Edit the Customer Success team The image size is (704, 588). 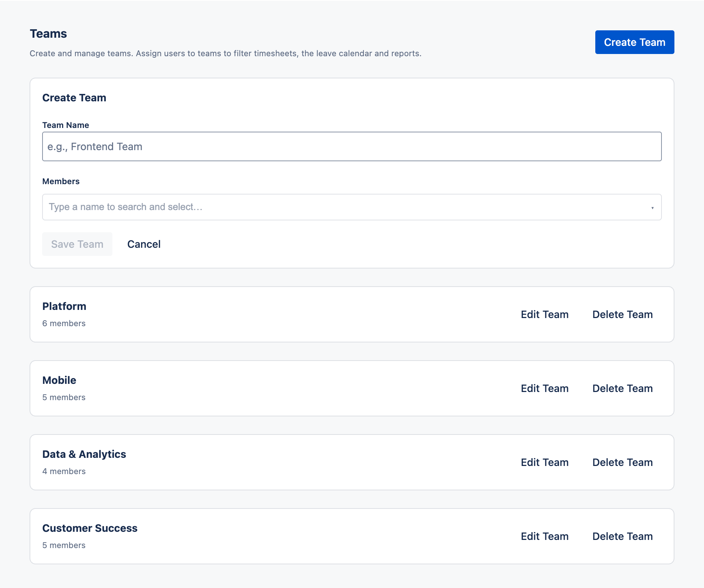(545, 536)
